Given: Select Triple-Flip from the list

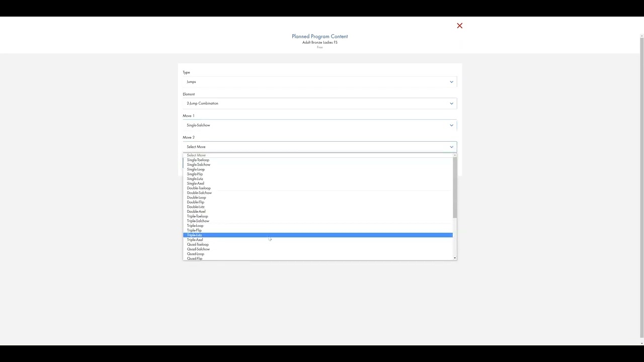Looking at the screenshot, I should coord(317,230).
